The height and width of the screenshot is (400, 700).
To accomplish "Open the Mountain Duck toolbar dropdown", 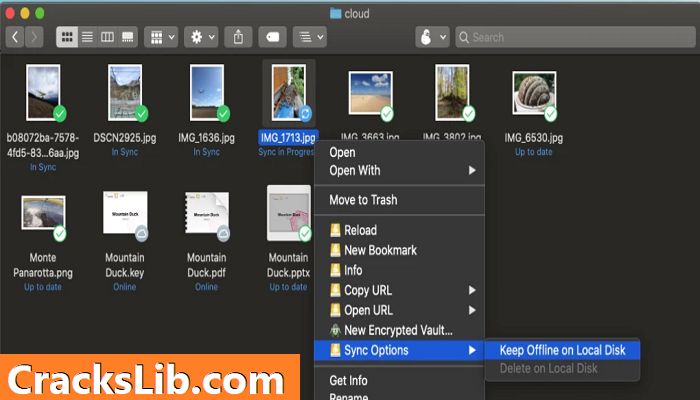I will pyautogui.click(x=432, y=37).
